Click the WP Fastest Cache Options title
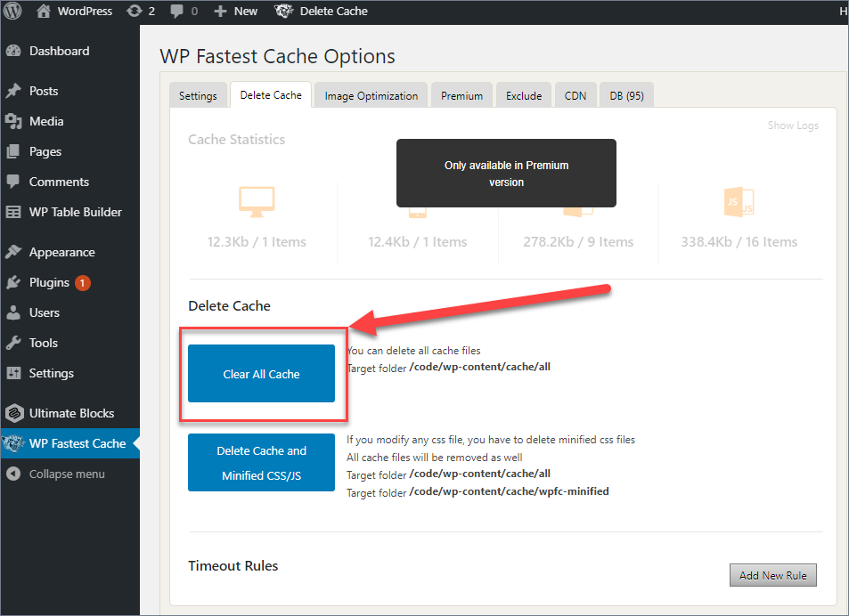This screenshot has height=616, width=849. 277,56
